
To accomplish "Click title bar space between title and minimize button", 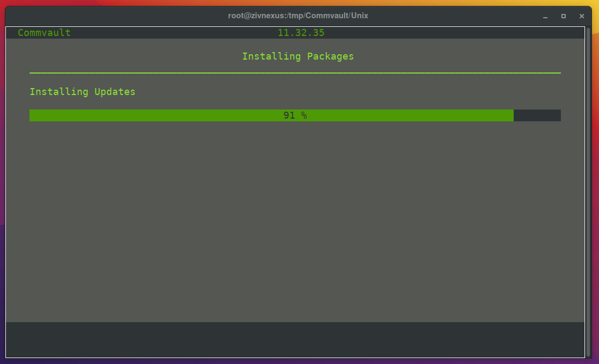I will coord(456,16).
